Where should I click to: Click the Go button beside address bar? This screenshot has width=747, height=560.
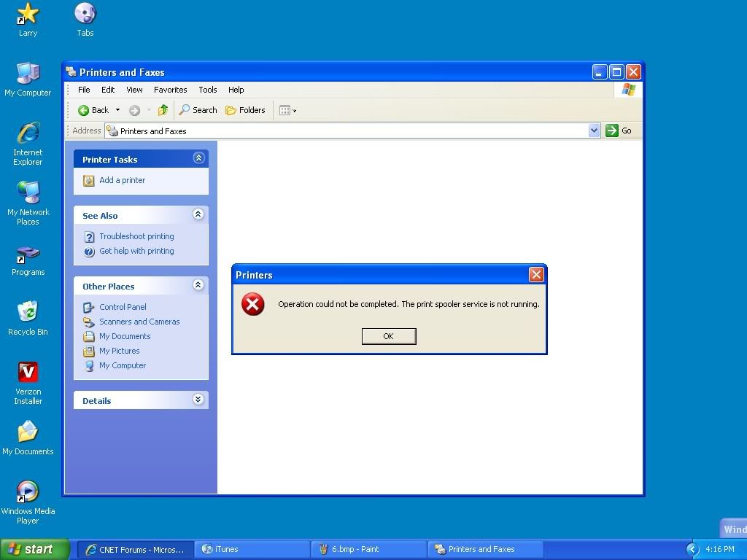(x=619, y=131)
